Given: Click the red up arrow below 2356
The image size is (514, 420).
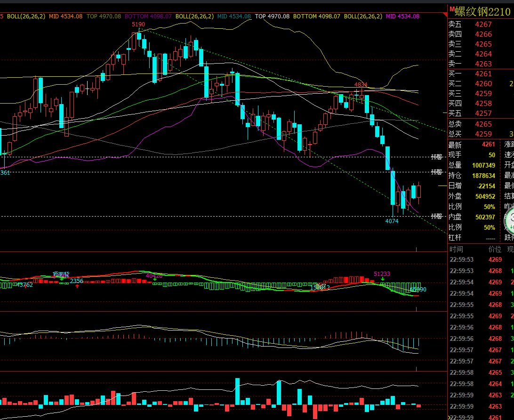Looking at the screenshot, I should 77,286.
